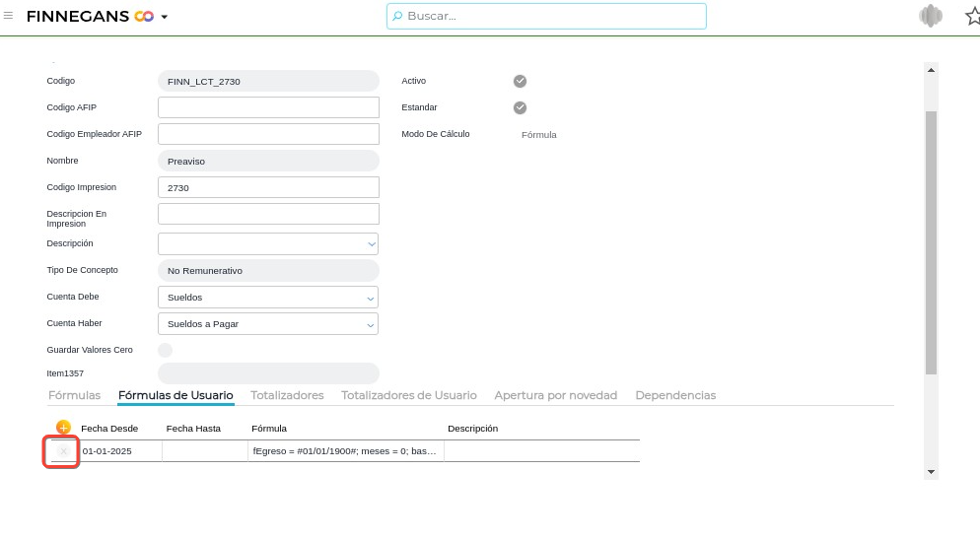Image resolution: width=980 pixels, height=539 pixels.
Task: Expand the Finnegans header dropdown arrow
Action: (x=165, y=18)
